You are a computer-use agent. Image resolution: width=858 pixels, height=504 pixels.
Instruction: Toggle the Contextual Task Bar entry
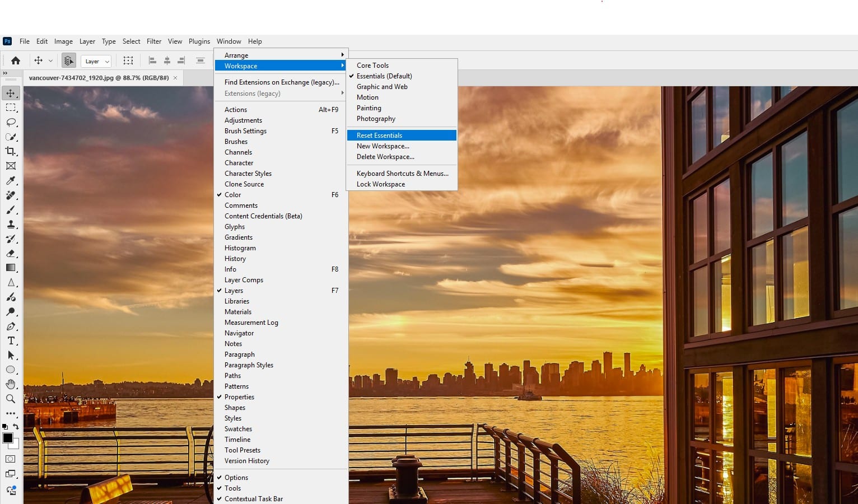coord(253,499)
